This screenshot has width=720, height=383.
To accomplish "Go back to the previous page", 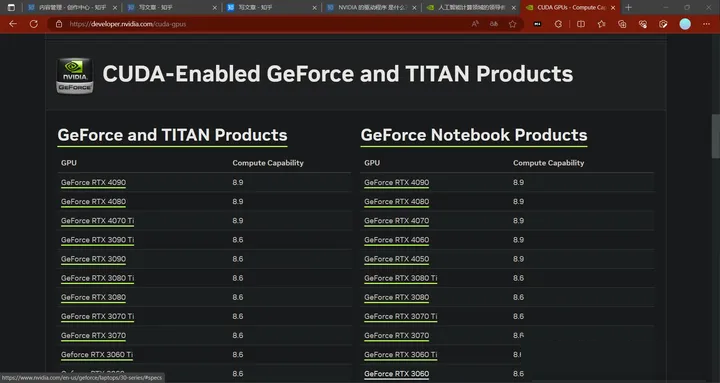I will (x=13, y=24).
